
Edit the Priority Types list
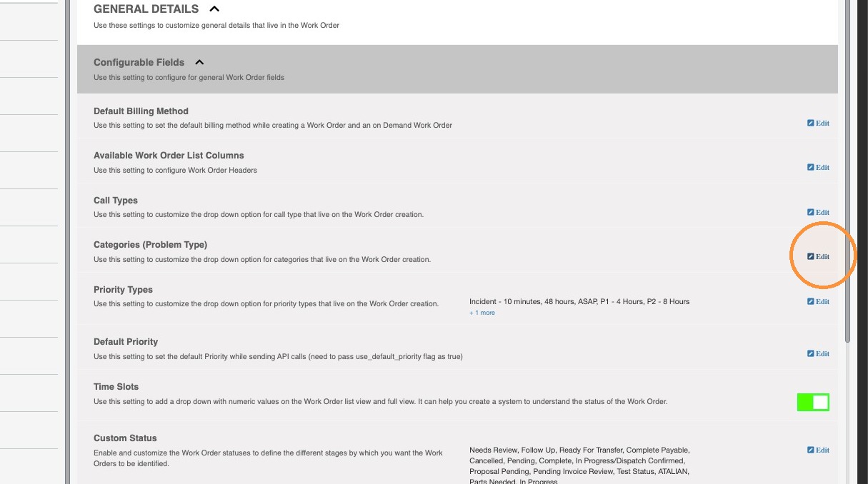[x=818, y=301]
